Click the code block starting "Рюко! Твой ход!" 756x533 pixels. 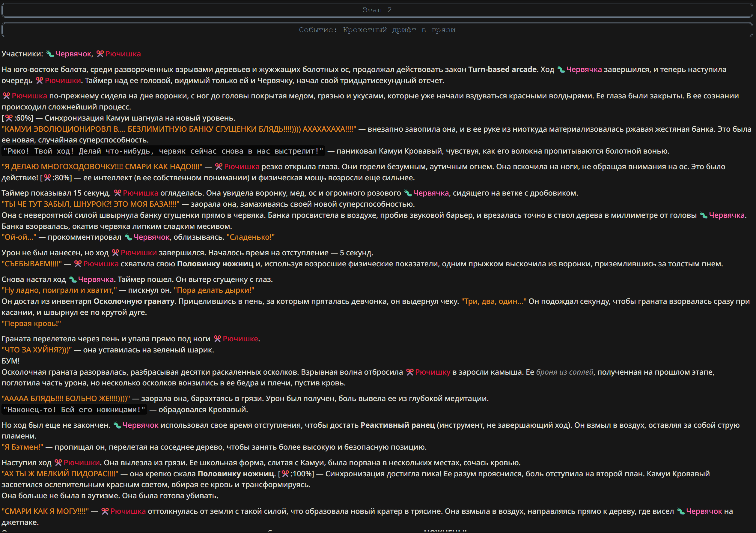pyautogui.click(x=163, y=151)
